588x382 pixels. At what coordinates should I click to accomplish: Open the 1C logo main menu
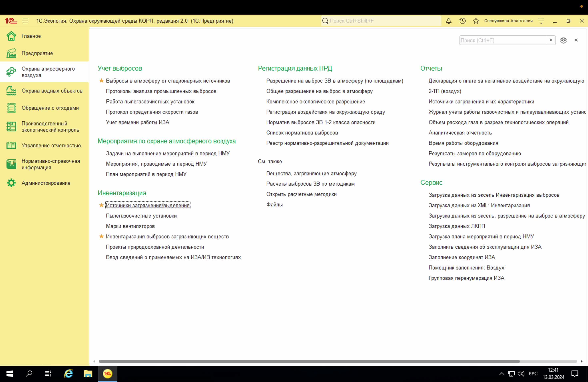click(11, 21)
